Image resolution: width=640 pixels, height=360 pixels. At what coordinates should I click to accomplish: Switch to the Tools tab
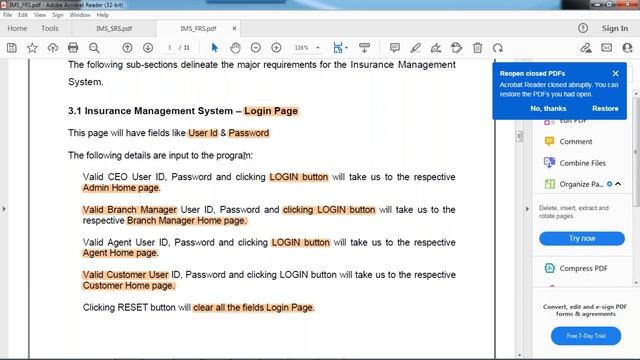(x=49, y=28)
